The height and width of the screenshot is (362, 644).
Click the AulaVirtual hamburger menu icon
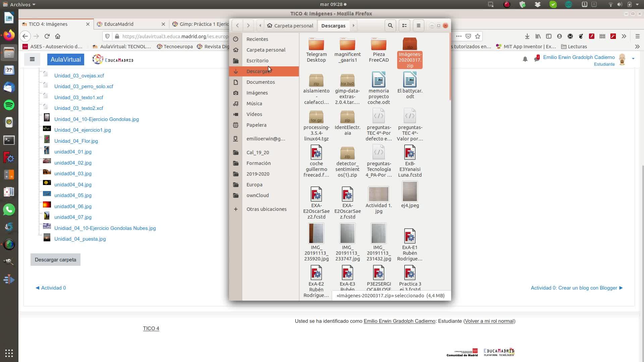[32, 59]
